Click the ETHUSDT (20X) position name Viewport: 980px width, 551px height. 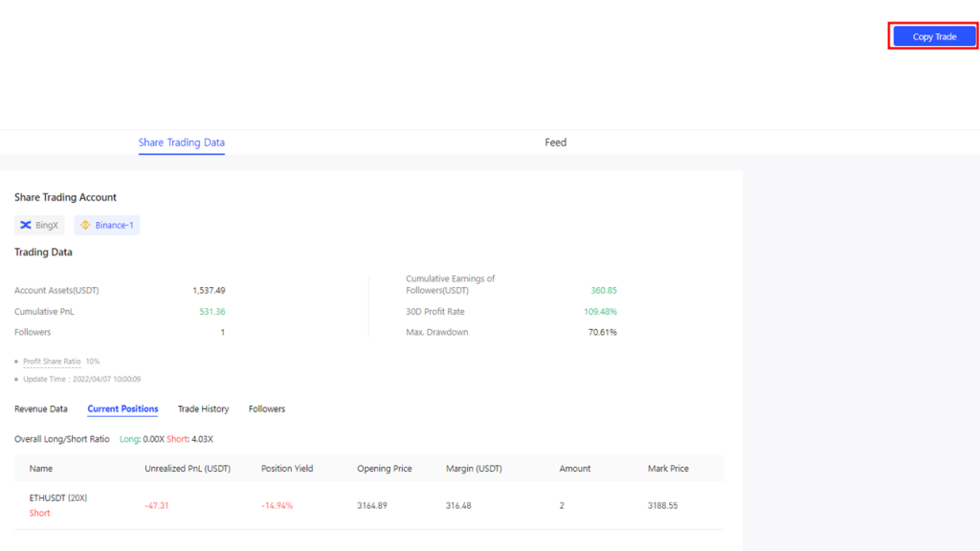coord(58,497)
